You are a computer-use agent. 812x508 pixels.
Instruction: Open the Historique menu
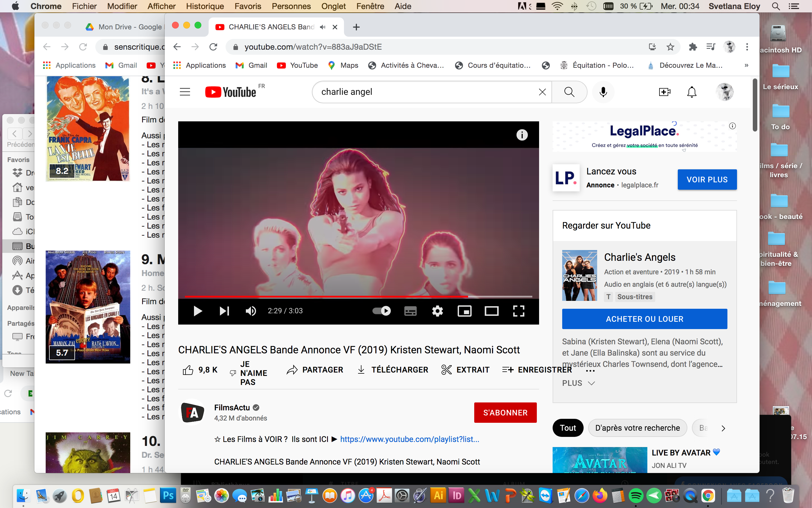205,6
